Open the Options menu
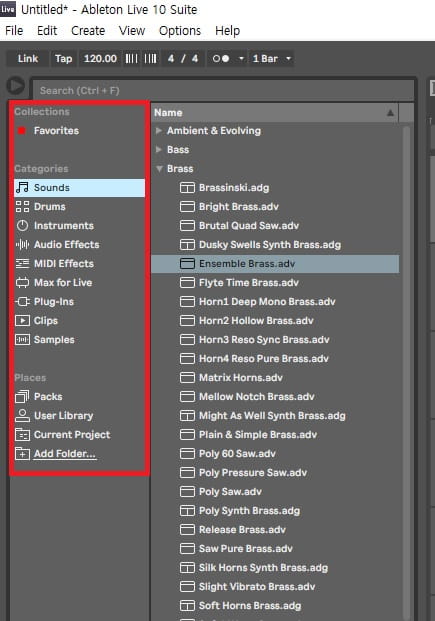 coord(180,30)
